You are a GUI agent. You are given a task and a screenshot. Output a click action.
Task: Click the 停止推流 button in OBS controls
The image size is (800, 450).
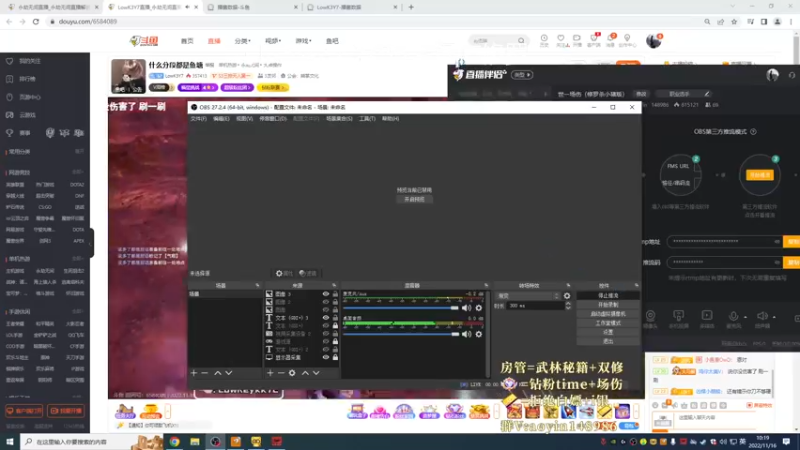click(608, 296)
